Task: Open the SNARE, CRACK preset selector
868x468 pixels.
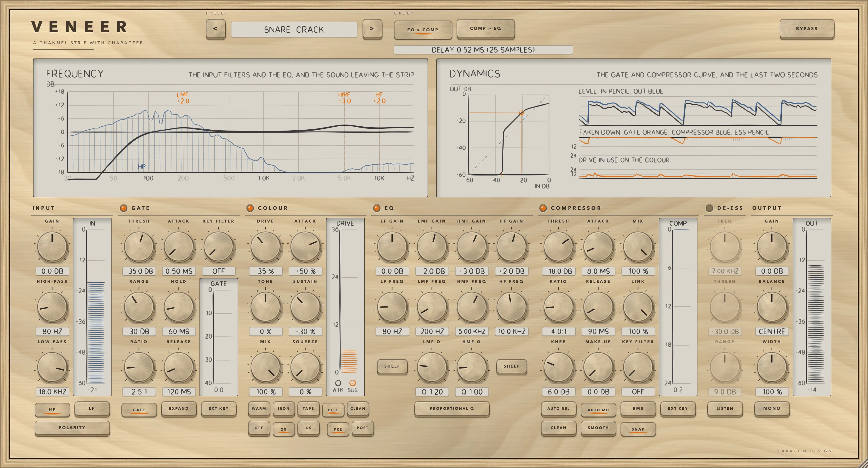Action: (x=294, y=30)
